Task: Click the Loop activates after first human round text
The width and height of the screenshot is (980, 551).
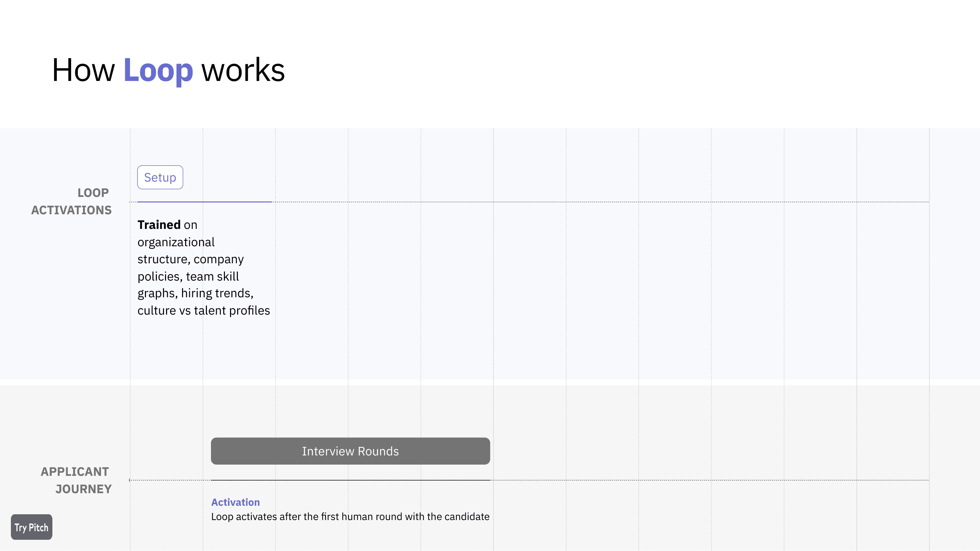Action: (x=350, y=517)
